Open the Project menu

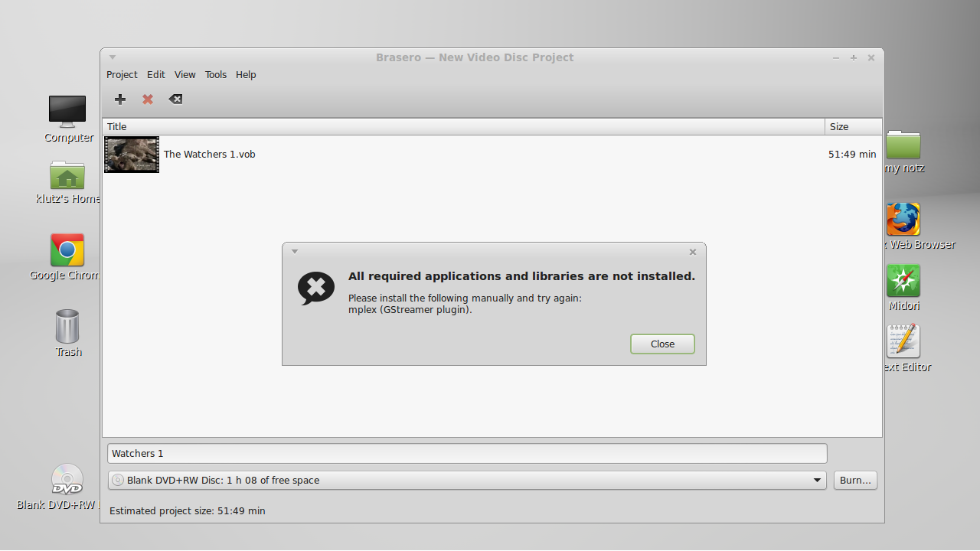122,74
